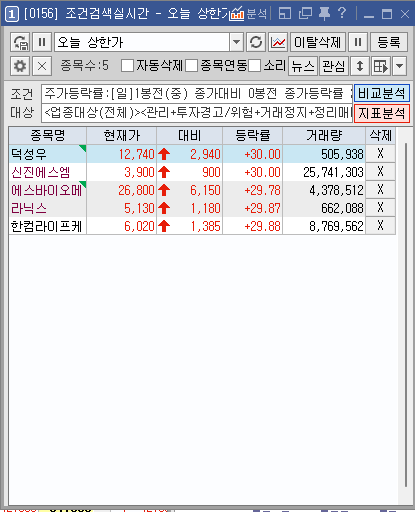
Task: Open the column layout icon
Action: (x=381, y=66)
